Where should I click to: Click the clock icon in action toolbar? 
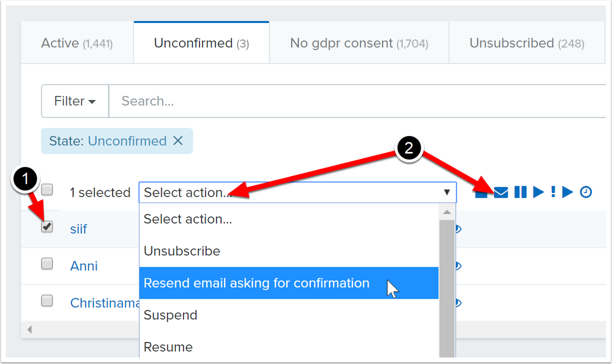(x=586, y=192)
